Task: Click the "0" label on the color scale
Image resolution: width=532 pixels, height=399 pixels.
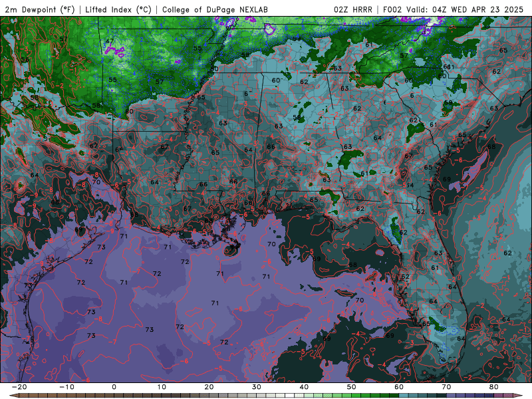Action: coord(114,387)
